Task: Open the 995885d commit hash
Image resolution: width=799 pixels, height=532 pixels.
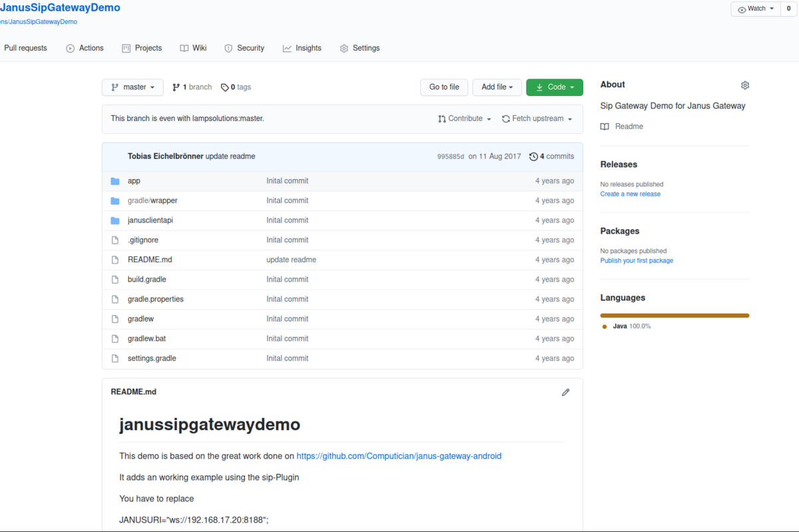Action: [x=450, y=156]
